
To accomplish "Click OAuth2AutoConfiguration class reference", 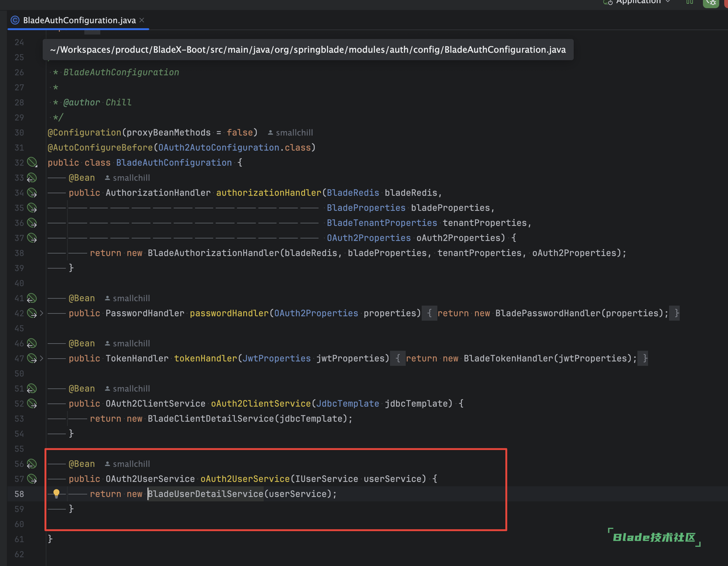I will click(219, 148).
